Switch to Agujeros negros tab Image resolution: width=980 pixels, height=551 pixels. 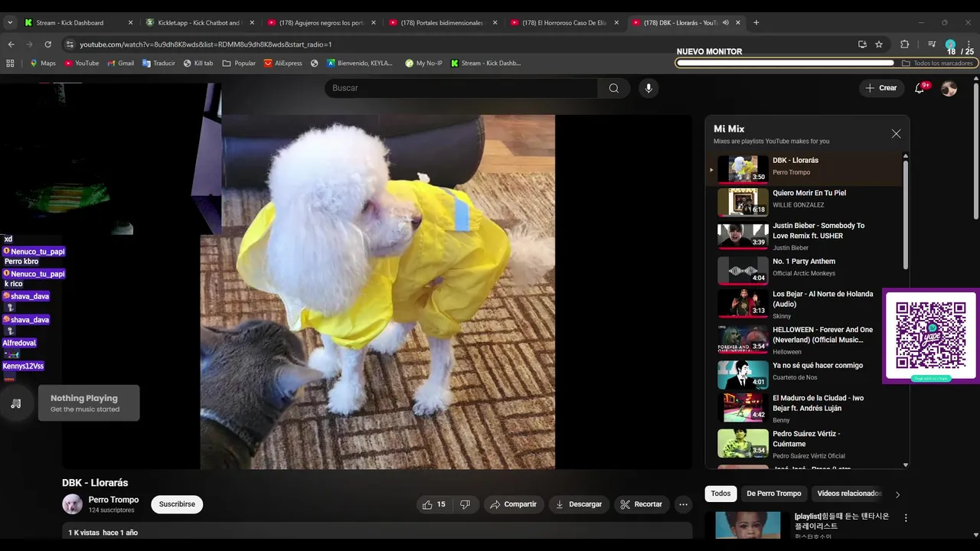click(x=322, y=23)
